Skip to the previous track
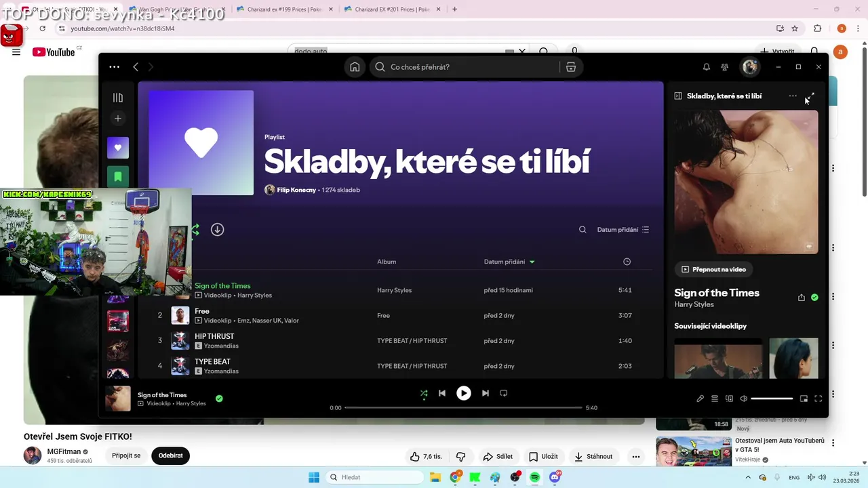Viewport: 868px width, 488px height. coord(442,393)
